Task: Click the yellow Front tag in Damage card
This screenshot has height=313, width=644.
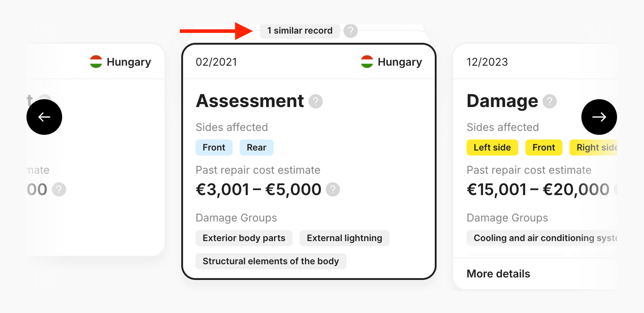Action: [544, 147]
